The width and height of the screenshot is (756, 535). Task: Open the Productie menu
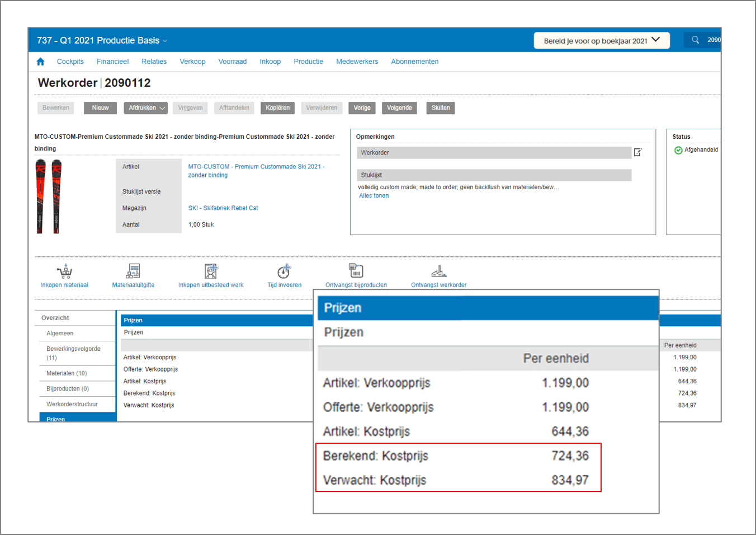pos(308,61)
